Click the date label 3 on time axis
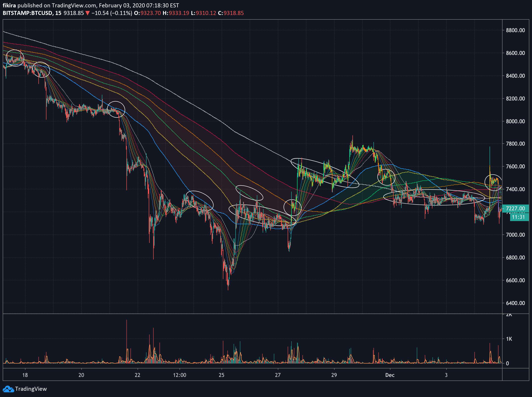Viewport: 532px width, 397px height. pos(446,375)
